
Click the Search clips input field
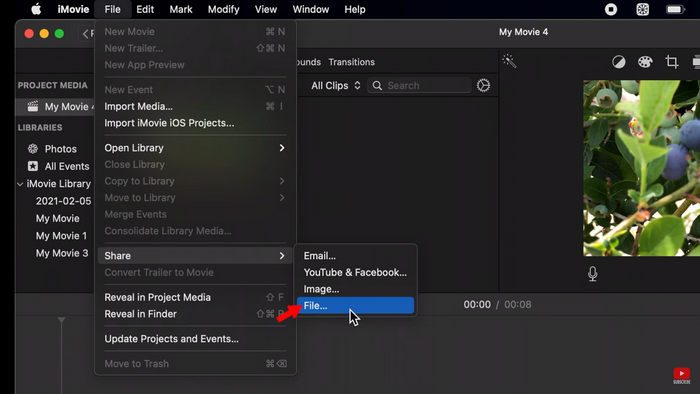coord(419,85)
